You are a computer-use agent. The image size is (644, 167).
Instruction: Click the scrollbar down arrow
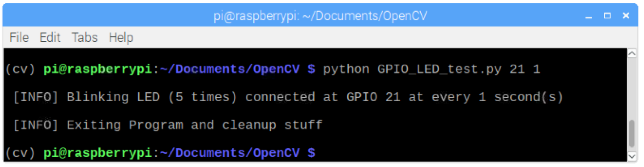632,156
